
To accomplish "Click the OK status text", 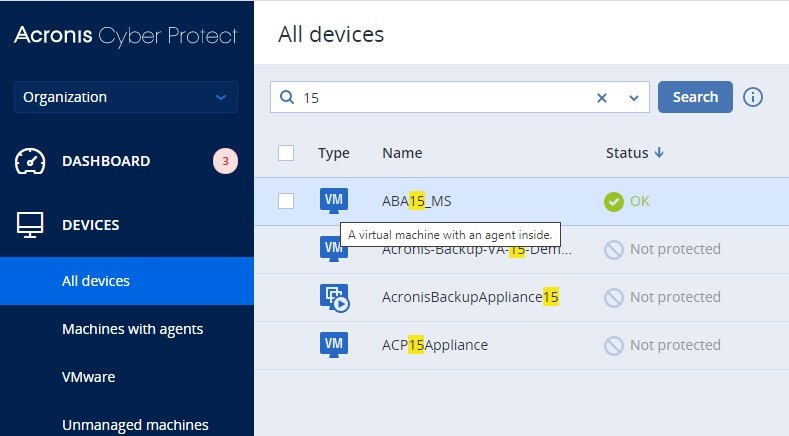I will 640,201.
